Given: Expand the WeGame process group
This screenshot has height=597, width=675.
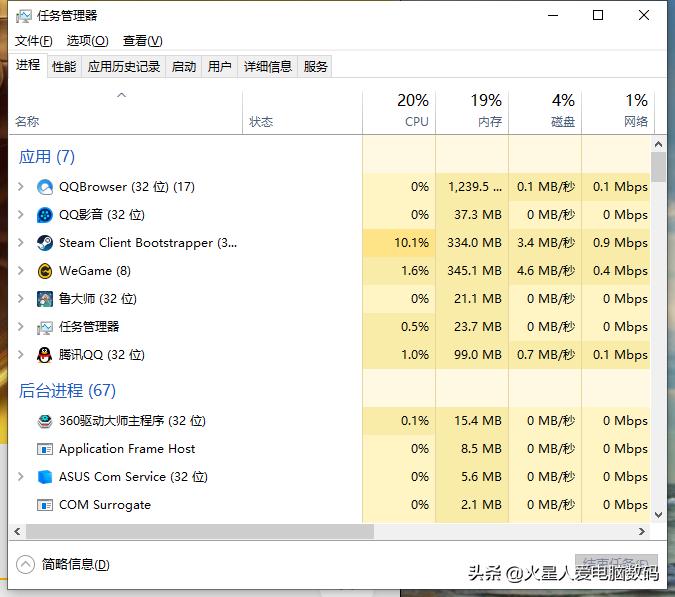Looking at the screenshot, I should (x=20, y=270).
